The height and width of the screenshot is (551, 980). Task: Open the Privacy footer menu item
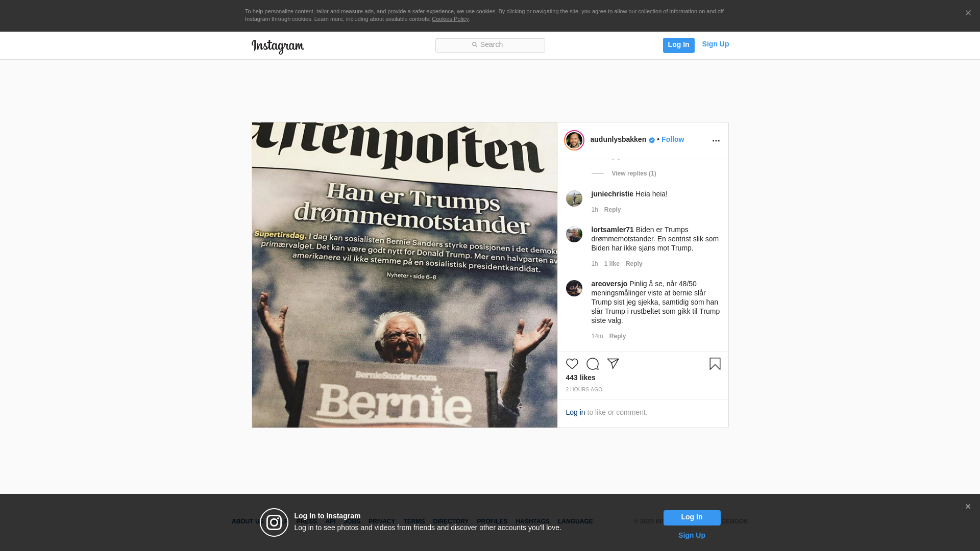click(382, 521)
